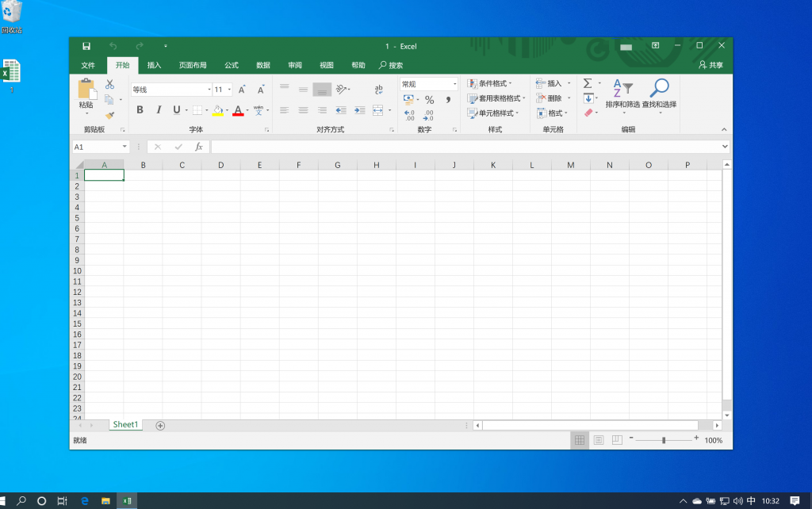The height and width of the screenshot is (509, 812).
Task: Open the number format 常规 dropdown
Action: (454, 84)
